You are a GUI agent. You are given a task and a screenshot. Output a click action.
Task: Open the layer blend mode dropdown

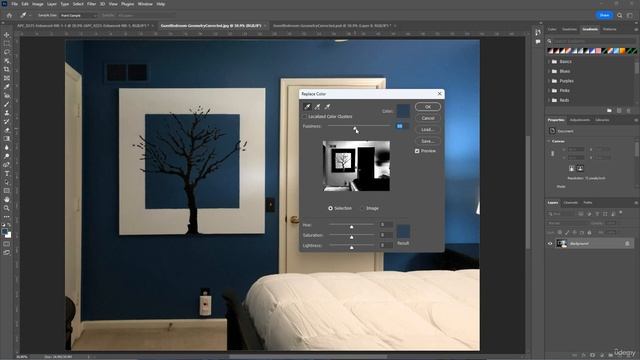click(x=568, y=223)
